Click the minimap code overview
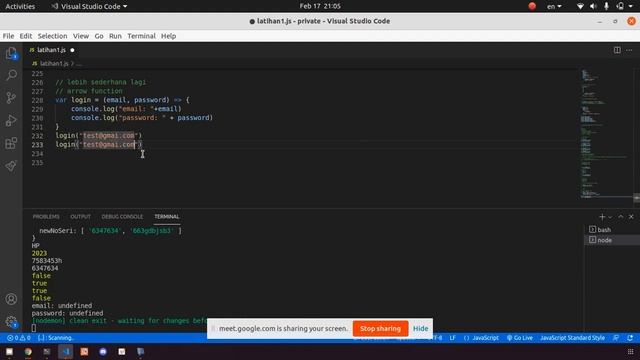 tap(606, 134)
